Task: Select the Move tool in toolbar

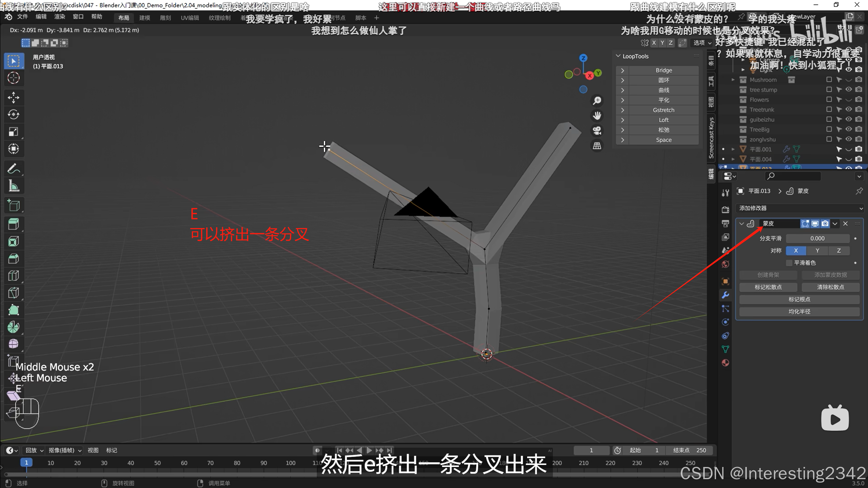Action: 14,98
